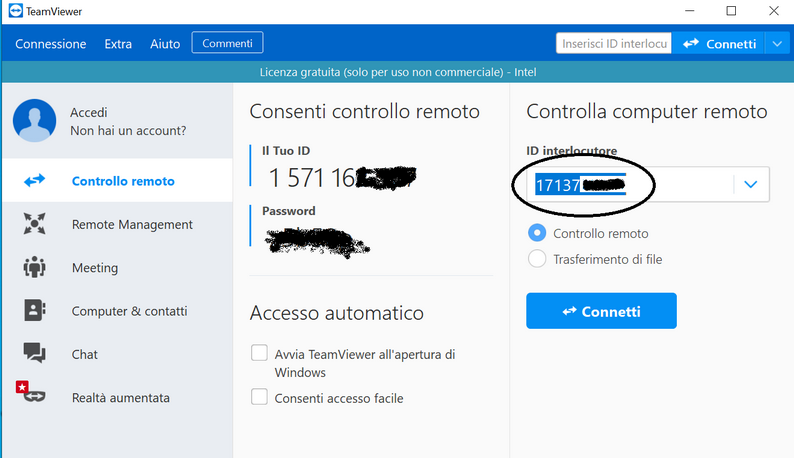794x458 pixels.
Task: Click the TeamViewer logo in title bar
Action: coord(16,11)
